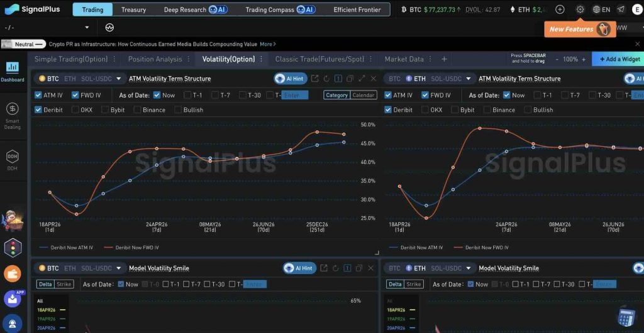
Task: Open the user avatar E icon
Action: [x=637, y=9]
